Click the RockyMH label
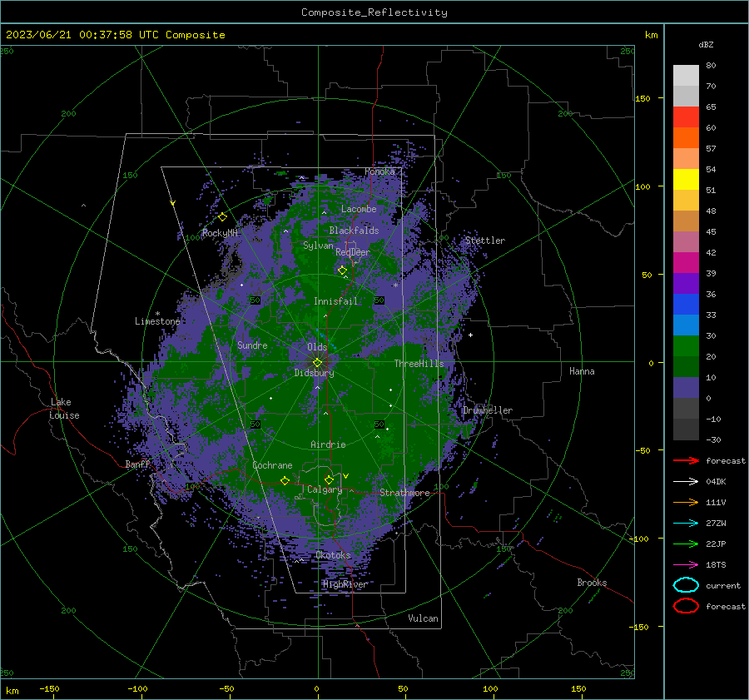Screen dimensions: 749x700 (x=220, y=233)
